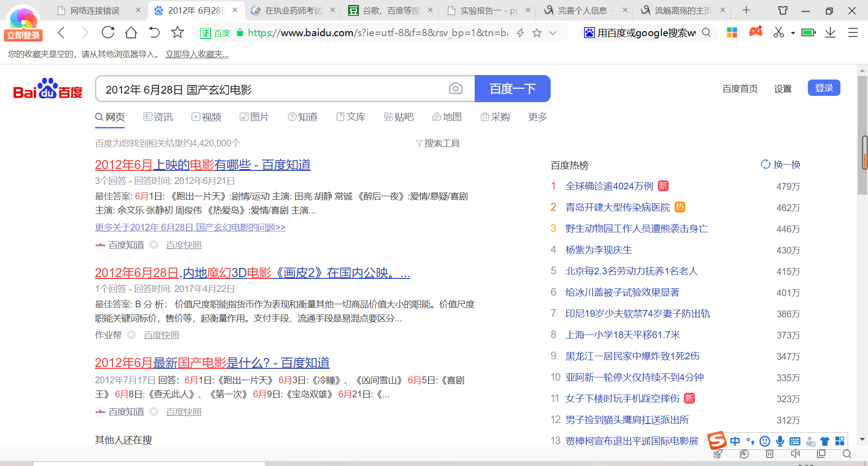Search by image using camera icon

pos(456,89)
